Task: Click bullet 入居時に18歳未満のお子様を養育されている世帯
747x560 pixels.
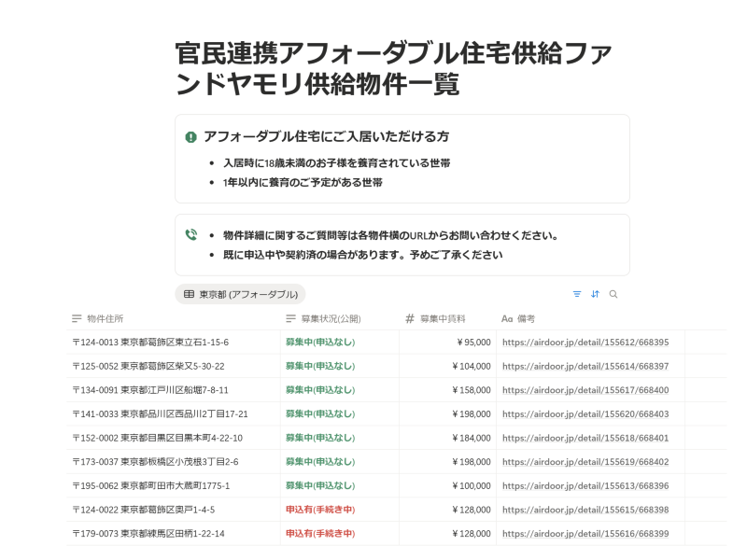Action: tap(337, 163)
